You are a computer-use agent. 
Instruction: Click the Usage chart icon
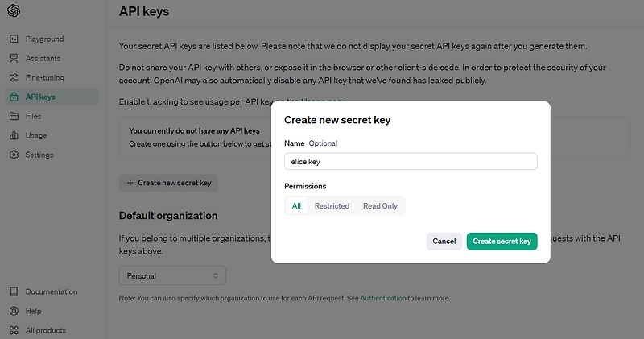[14, 135]
